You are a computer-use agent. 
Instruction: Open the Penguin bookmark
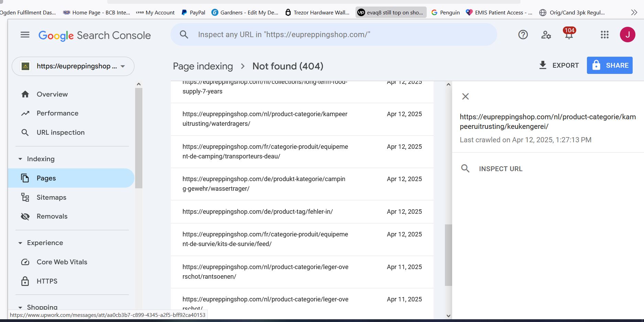tap(446, 12)
